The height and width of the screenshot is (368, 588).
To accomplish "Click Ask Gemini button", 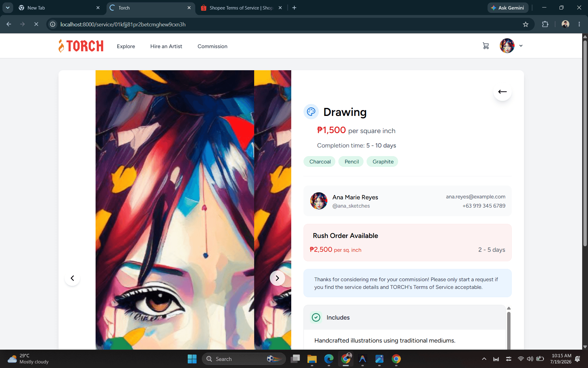I will [508, 8].
